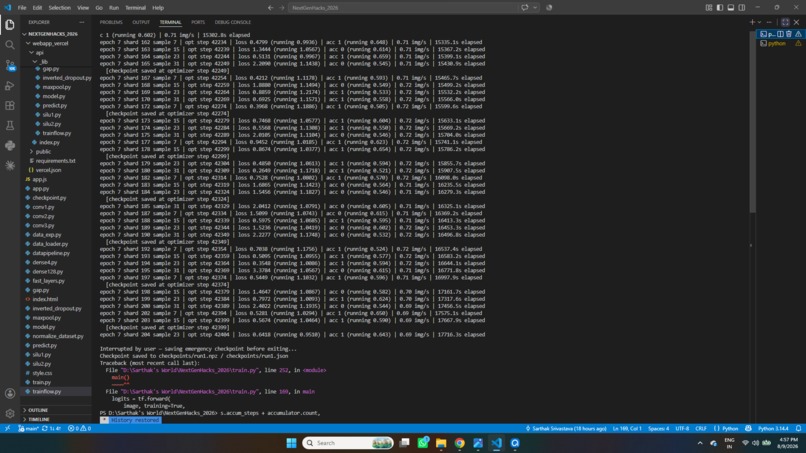Select the Python 3.14.4 interpreter

coord(773,428)
